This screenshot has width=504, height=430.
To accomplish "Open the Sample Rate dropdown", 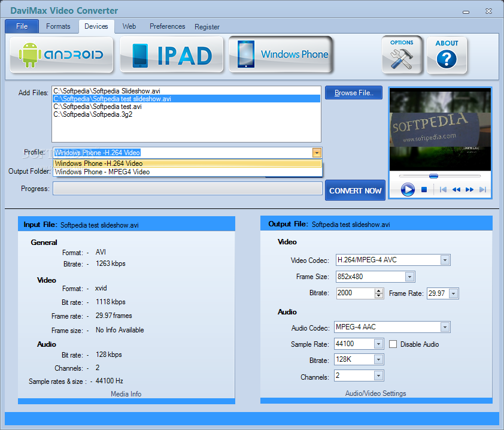I will coord(379,344).
